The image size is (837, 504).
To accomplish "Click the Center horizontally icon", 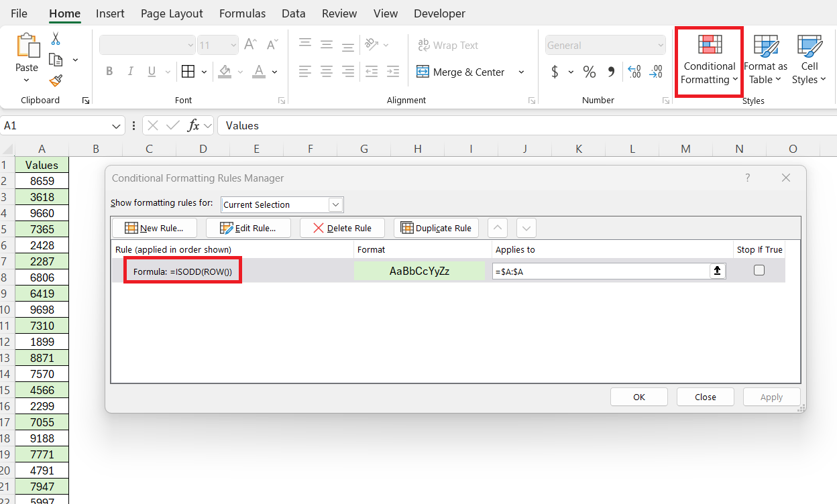I will tap(327, 71).
